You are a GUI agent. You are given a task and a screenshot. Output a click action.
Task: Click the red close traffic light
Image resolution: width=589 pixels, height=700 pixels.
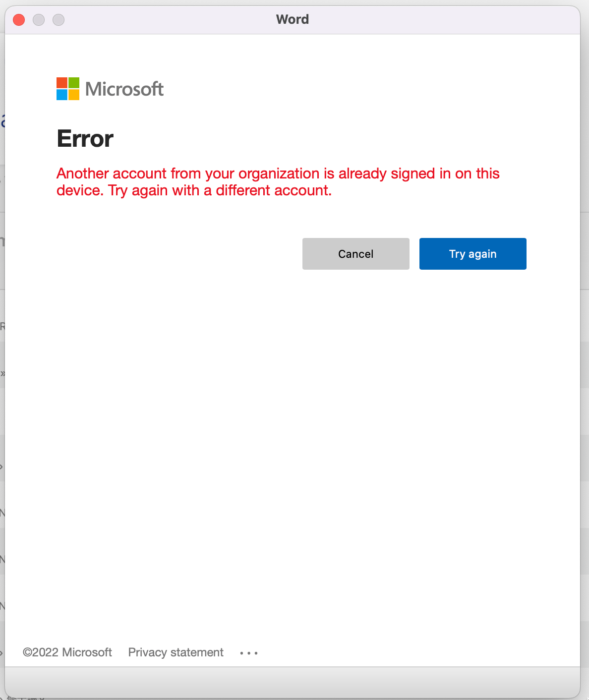pos(19,19)
